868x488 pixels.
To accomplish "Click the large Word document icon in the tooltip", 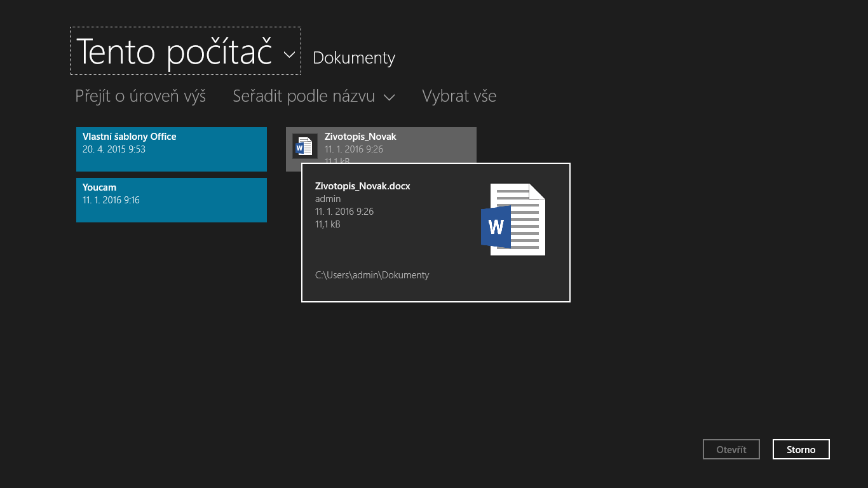I will [513, 219].
